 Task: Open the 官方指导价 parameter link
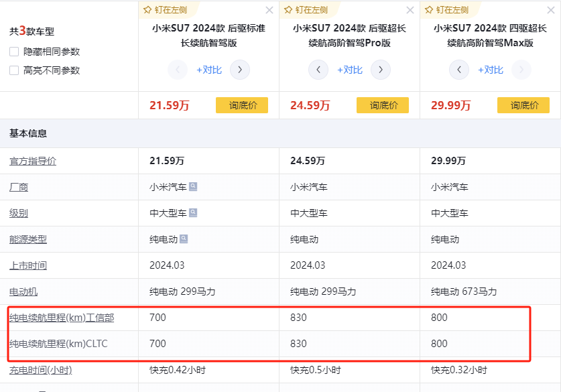point(33,161)
